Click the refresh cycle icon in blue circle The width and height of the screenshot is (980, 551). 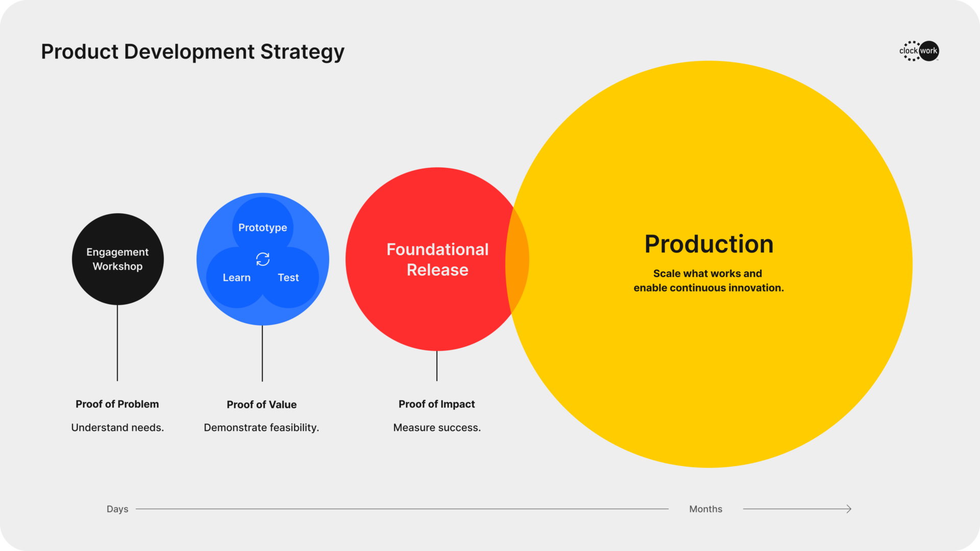tap(263, 259)
